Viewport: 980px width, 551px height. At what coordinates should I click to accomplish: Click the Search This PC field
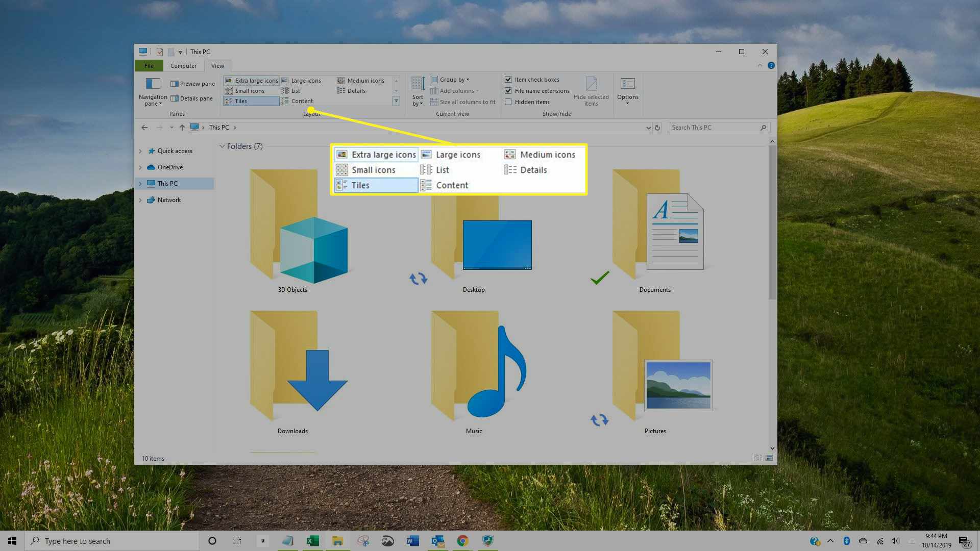[x=719, y=128]
